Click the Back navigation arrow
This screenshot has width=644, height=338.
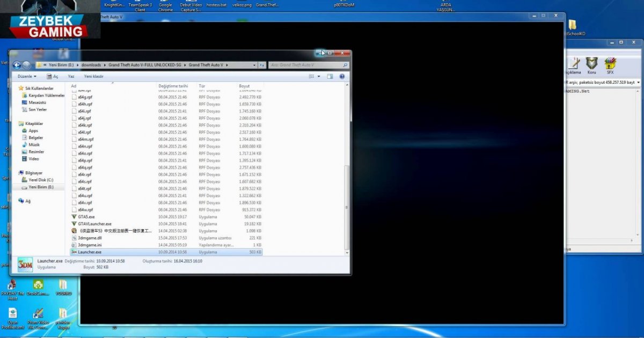pos(17,65)
